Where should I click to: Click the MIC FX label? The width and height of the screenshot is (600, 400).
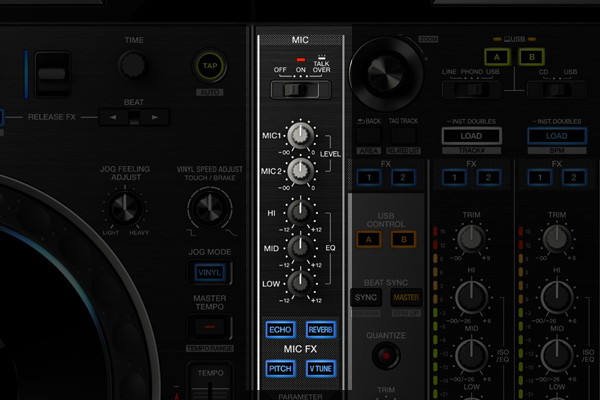click(x=300, y=349)
